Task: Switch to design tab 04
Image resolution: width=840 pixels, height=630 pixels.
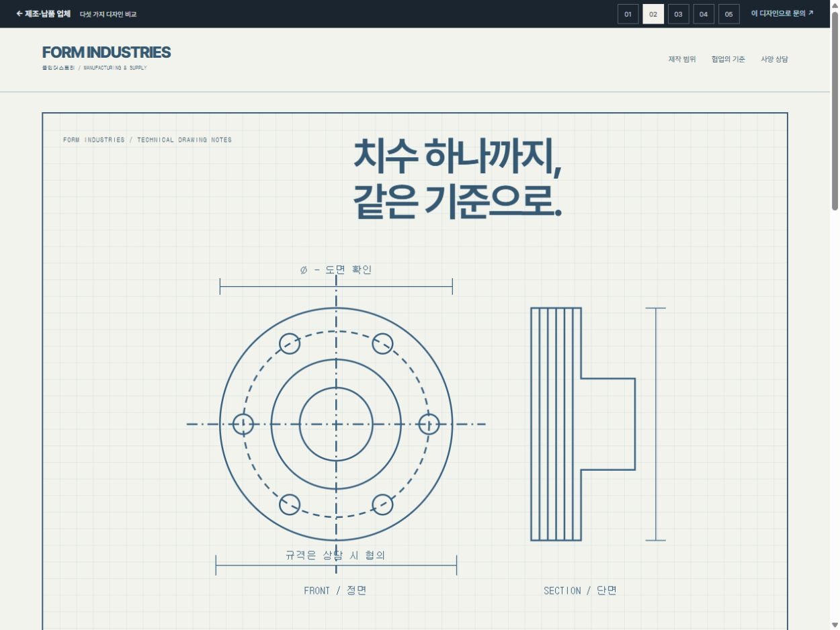Action: click(x=704, y=14)
